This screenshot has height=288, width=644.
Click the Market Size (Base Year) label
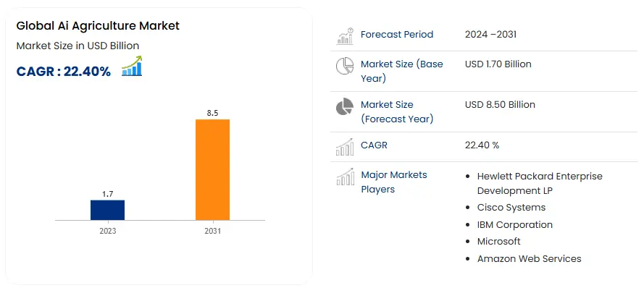coord(401,71)
